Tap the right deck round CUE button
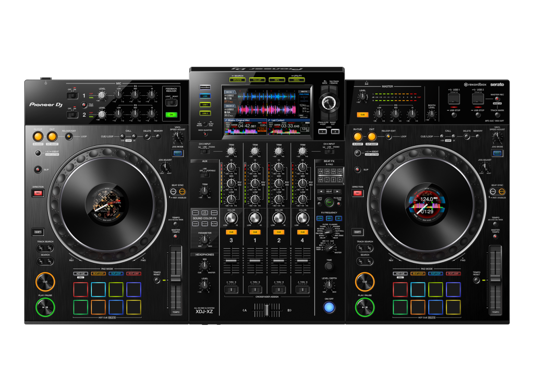This screenshot has width=534, height=392. pyautogui.click(x=365, y=281)
